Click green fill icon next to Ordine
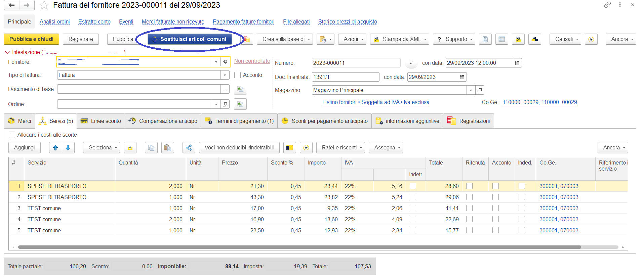644x279 pixels. [x=240, y=104]
